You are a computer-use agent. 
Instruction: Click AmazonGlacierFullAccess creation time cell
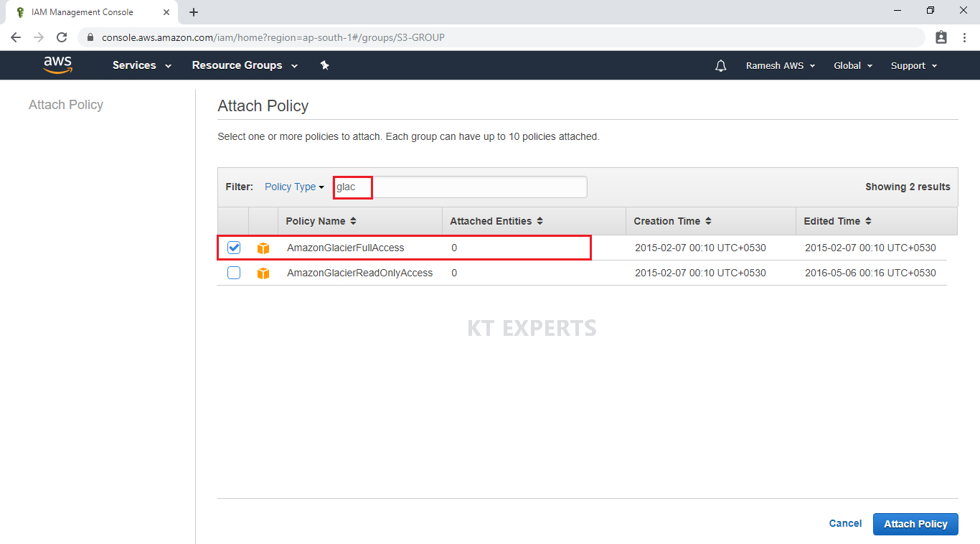coord(700,248)
